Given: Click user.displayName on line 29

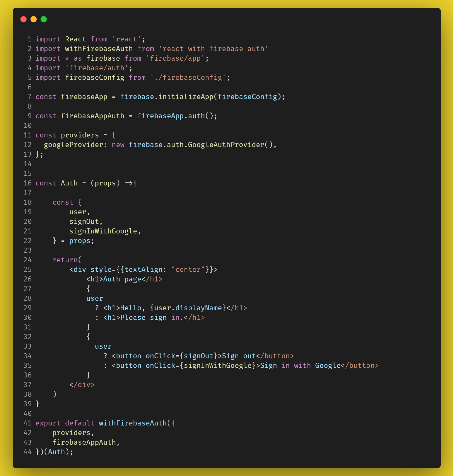Looking at the screenshot, I should 188,308.
